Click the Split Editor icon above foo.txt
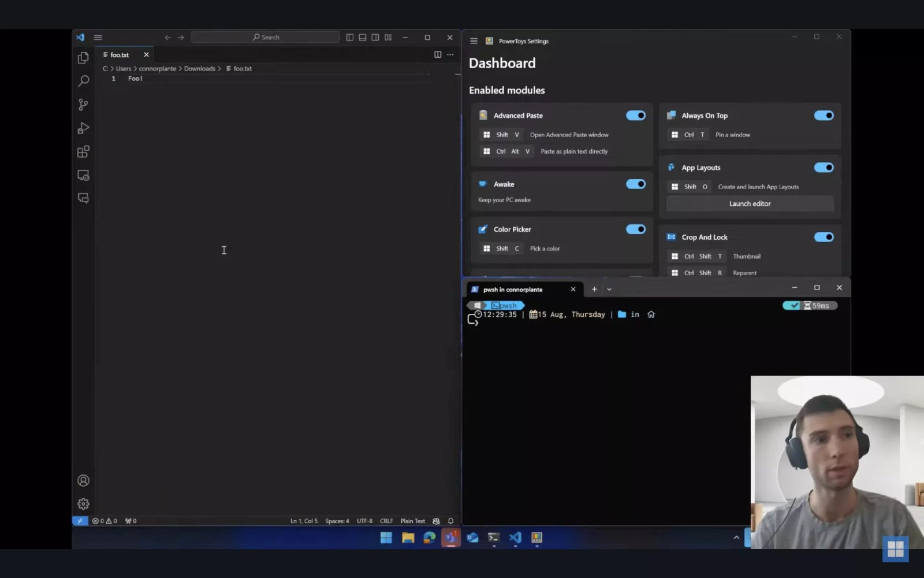 point(437,54)
